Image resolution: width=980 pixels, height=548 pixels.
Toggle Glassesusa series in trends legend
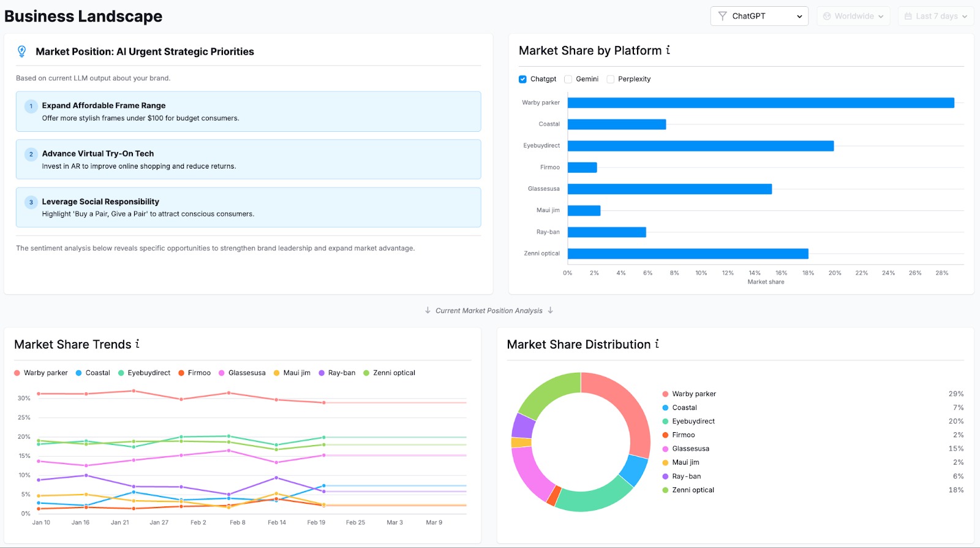pyautogui.click(x=243, y=373)
